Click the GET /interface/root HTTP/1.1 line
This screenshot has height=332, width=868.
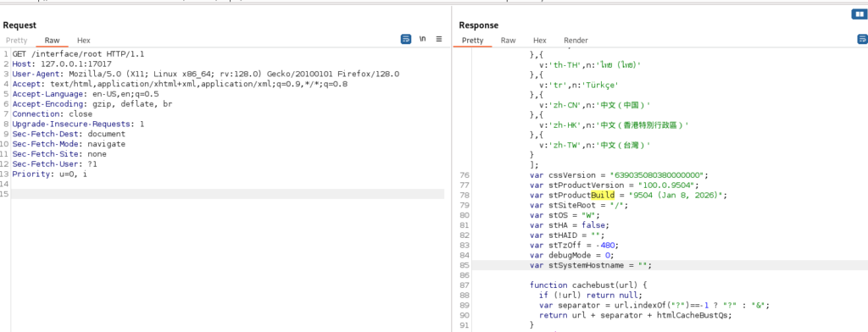point(78,54)
